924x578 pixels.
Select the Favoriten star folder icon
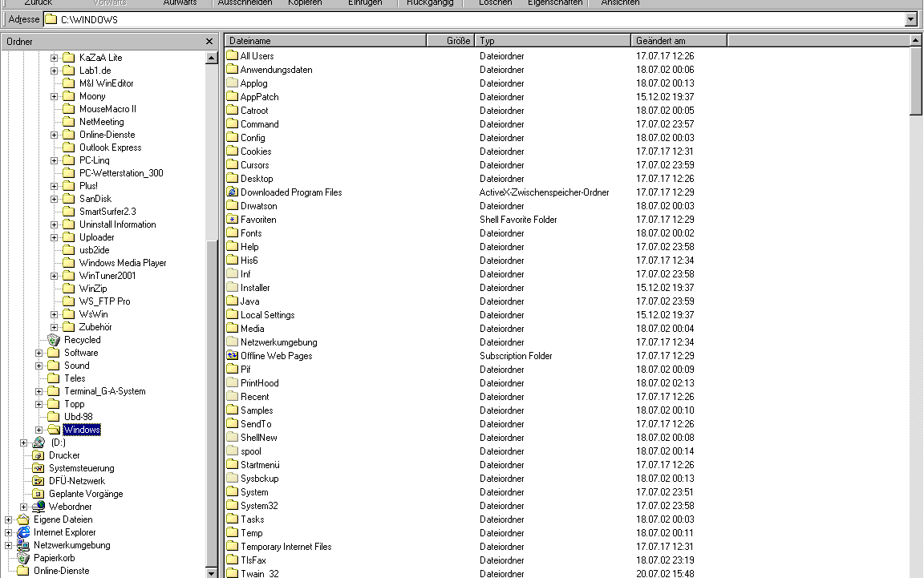point(233,220)
